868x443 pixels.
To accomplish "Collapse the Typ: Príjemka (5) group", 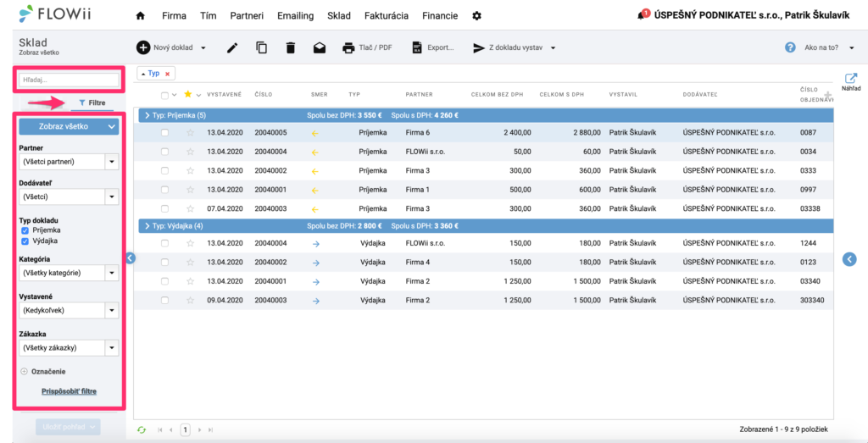I will [x=147, y=115].
